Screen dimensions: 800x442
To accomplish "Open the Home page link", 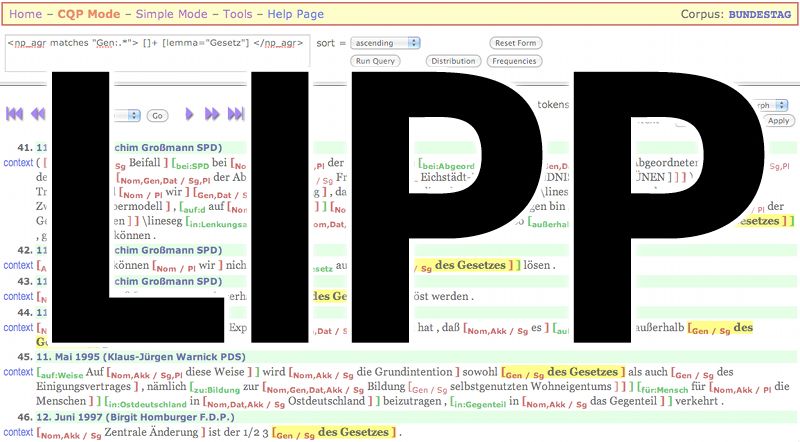I will point(26,14).
